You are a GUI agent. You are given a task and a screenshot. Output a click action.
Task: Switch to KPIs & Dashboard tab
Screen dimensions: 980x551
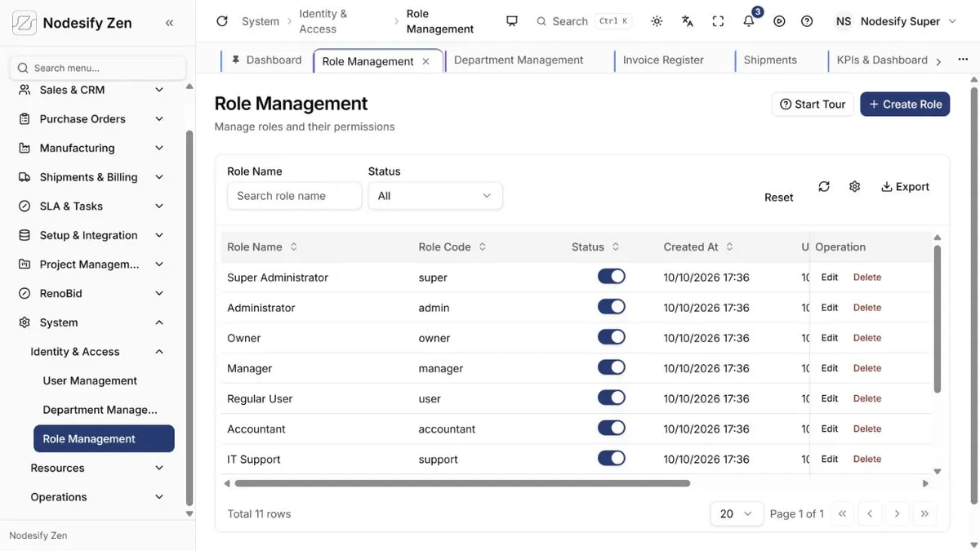(x=882, y=60)
